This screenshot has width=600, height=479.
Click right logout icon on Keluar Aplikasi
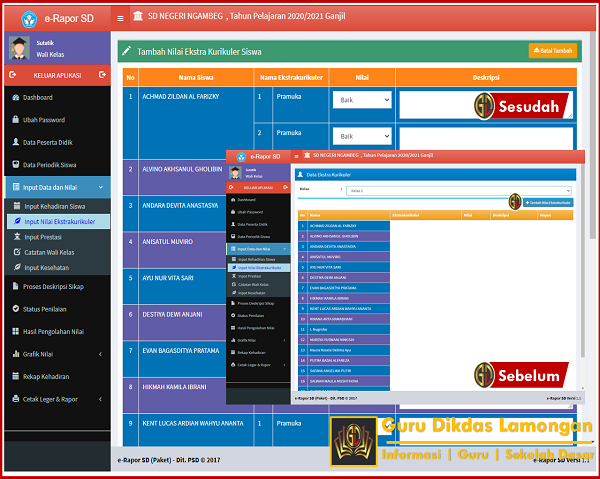pos(102,75)
